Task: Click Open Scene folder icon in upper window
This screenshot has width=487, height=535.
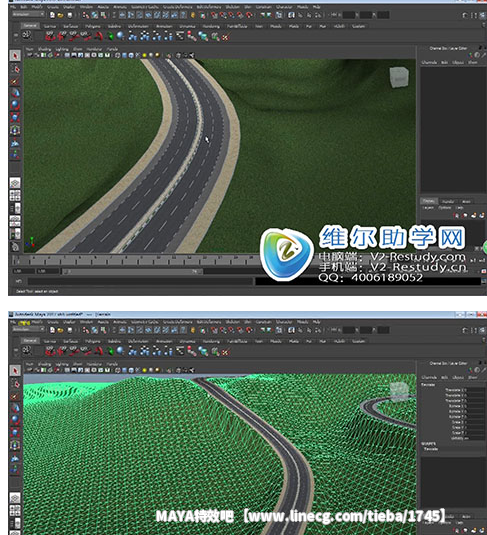Action: point(60,15)
